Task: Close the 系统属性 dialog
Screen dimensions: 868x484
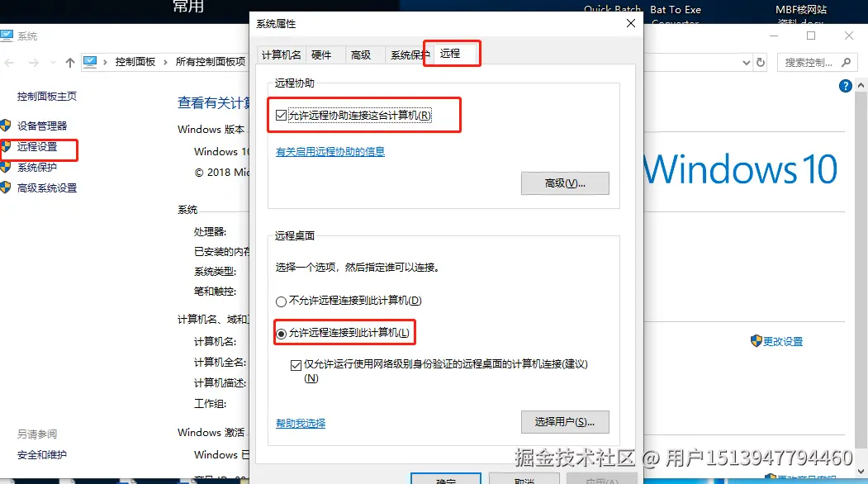Action: tap(630, 23)
